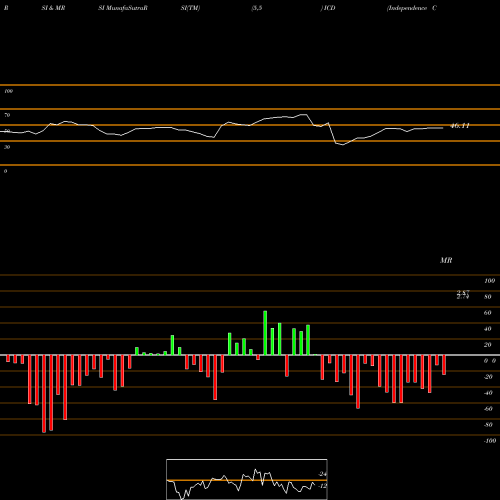Image resolution: width=500 pixels, height=500 pixels.
Task: Click the -24 label in the mini chart
Action: point(322,474)
